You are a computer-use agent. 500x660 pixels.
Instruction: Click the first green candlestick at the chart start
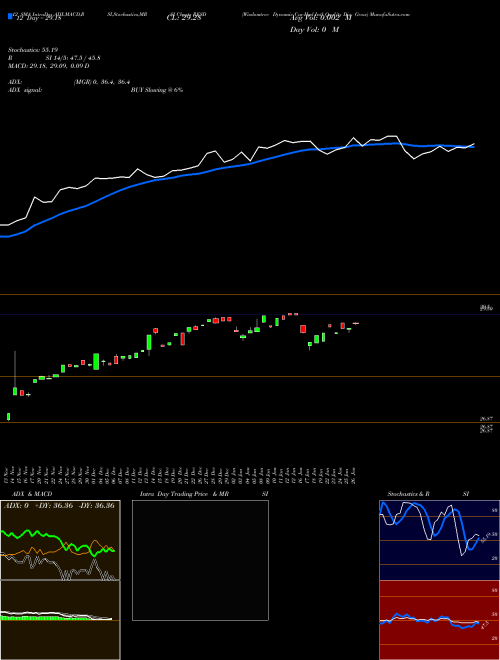[x=8, y=417]
